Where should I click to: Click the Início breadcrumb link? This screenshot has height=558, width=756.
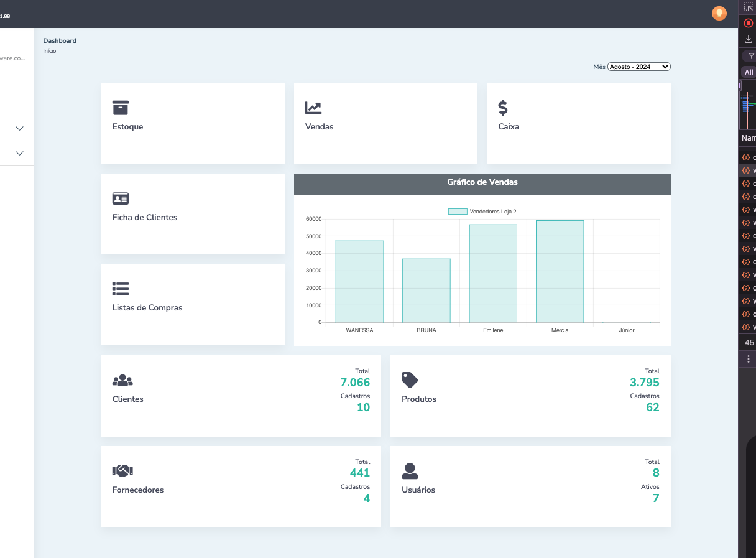tap(50, 51)
